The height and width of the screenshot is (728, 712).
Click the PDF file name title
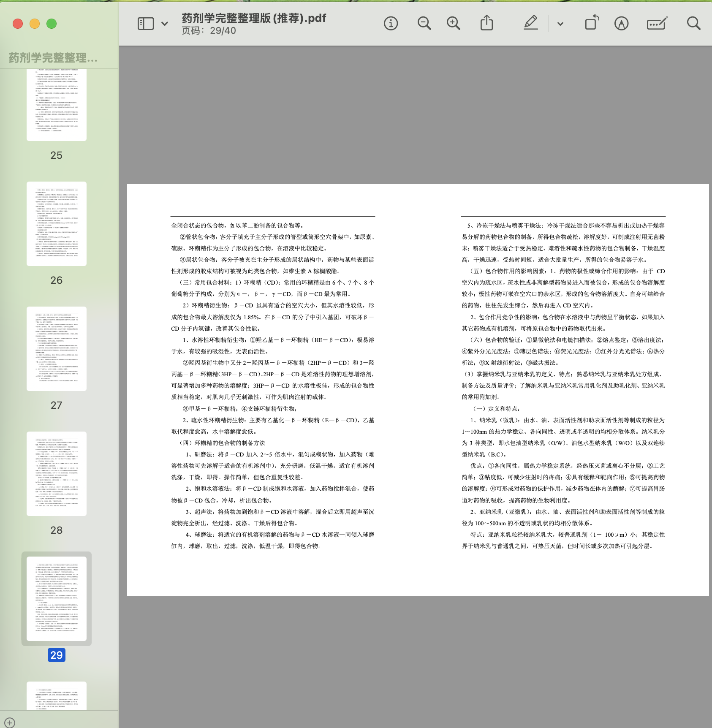coord(254,18)
